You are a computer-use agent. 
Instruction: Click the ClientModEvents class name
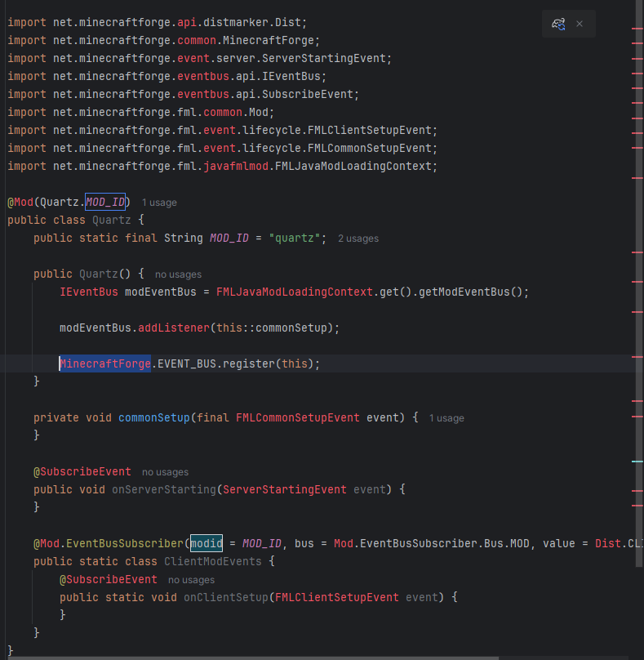(213, 561)
